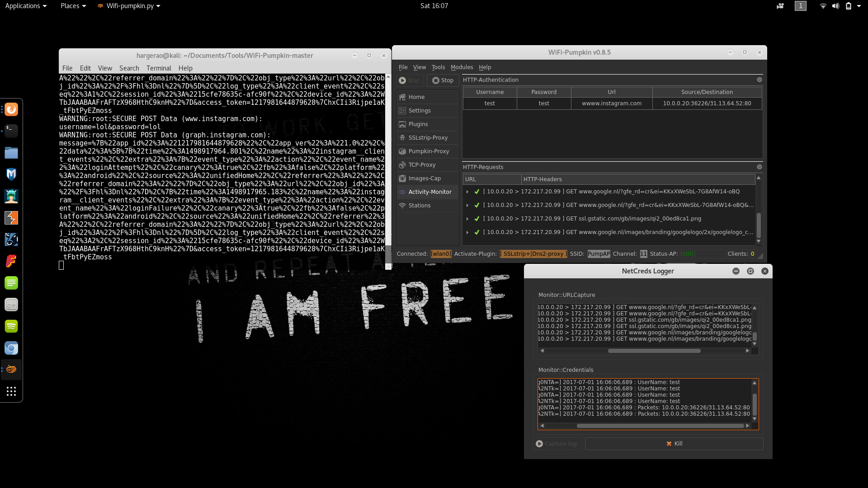The width and height of the screenshot is (868, 488).
Task: Click the volume tray icon
Action: point(835,6)
